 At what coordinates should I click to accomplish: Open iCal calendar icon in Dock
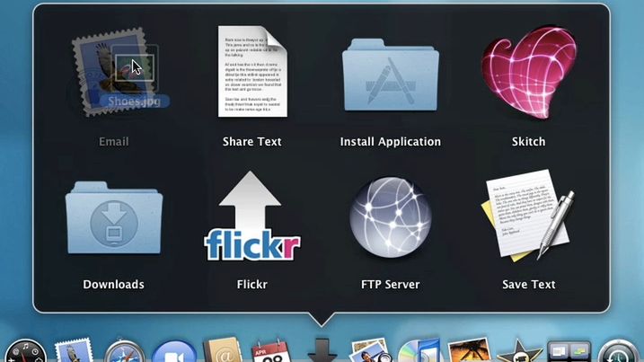click(x=271, y=350)
